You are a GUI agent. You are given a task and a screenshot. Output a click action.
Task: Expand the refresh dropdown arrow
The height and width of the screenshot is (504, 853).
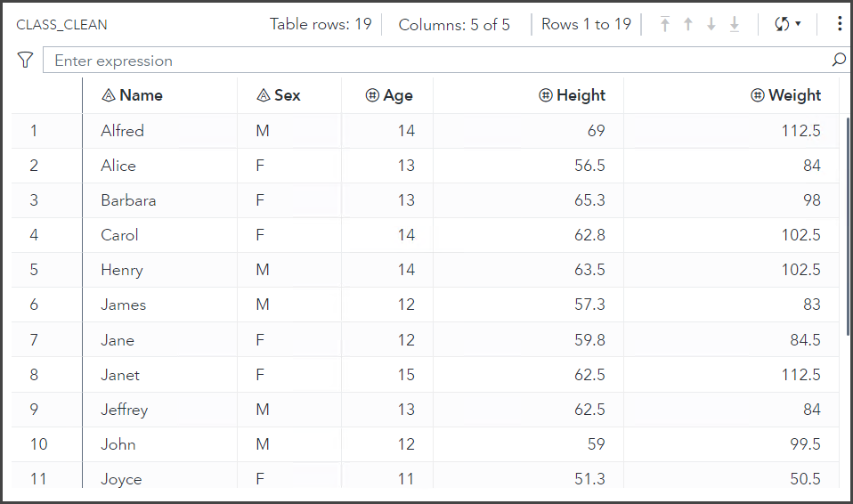[798, 24]
